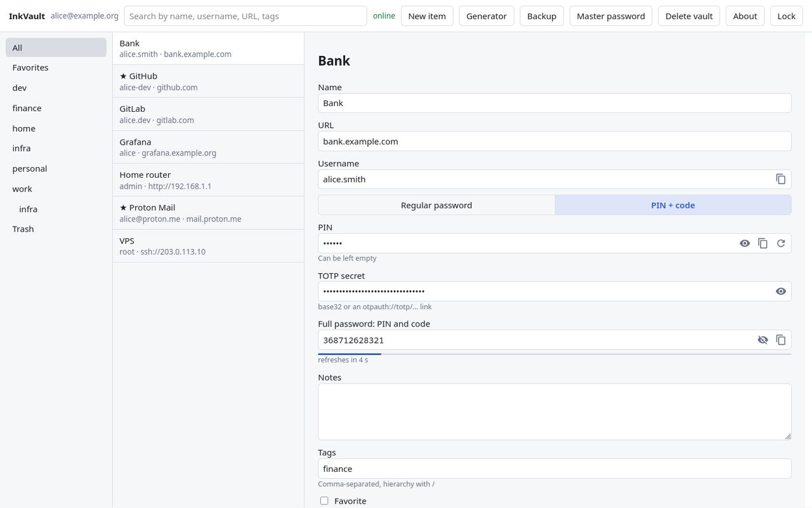
Task: Open the password Generator
Action: pos(487,16)
